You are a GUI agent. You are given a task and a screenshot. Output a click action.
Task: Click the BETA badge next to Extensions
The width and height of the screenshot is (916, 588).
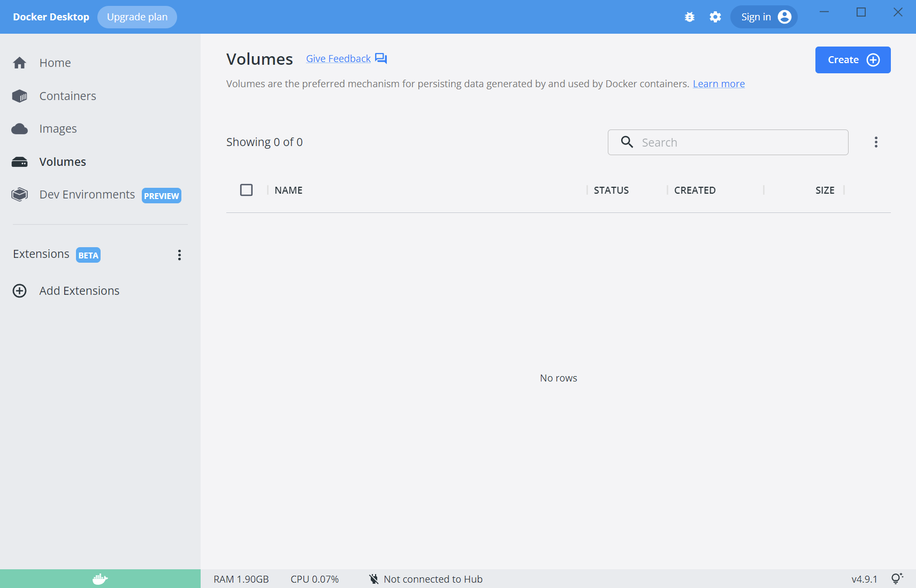[88, 255]
